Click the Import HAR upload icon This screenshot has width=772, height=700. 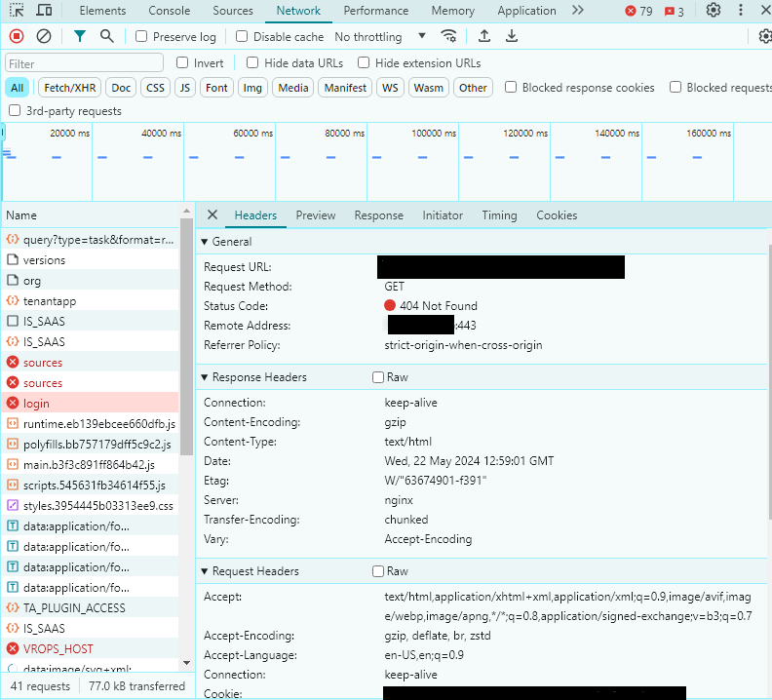484,36
